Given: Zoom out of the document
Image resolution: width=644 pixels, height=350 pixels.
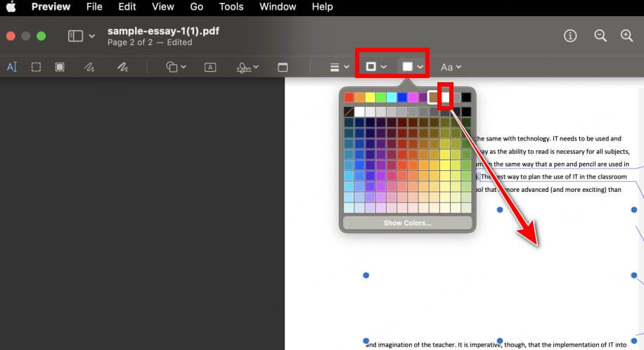Looking at the screenshot, I should point(600,36).
